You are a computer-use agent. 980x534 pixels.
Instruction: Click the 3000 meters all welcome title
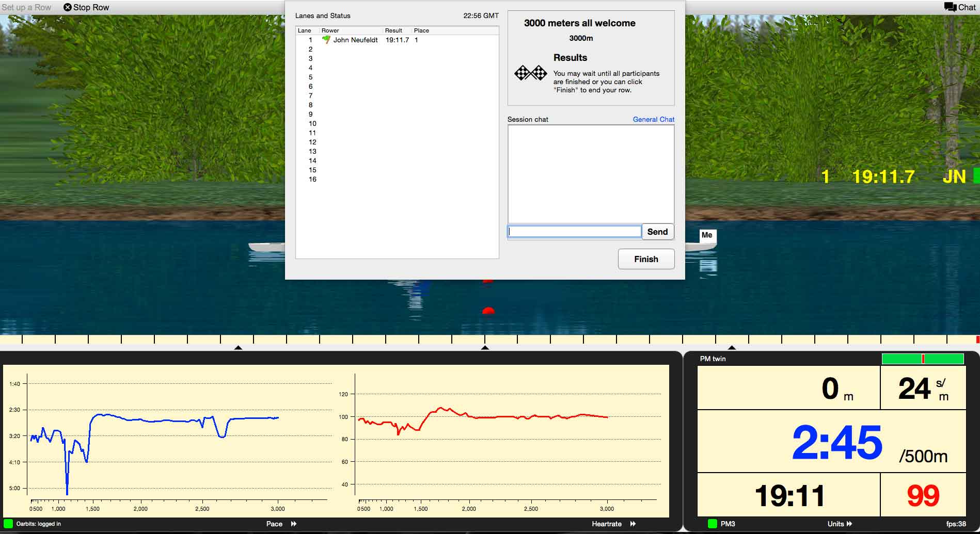pyautogui.click(x=579, y=23)
